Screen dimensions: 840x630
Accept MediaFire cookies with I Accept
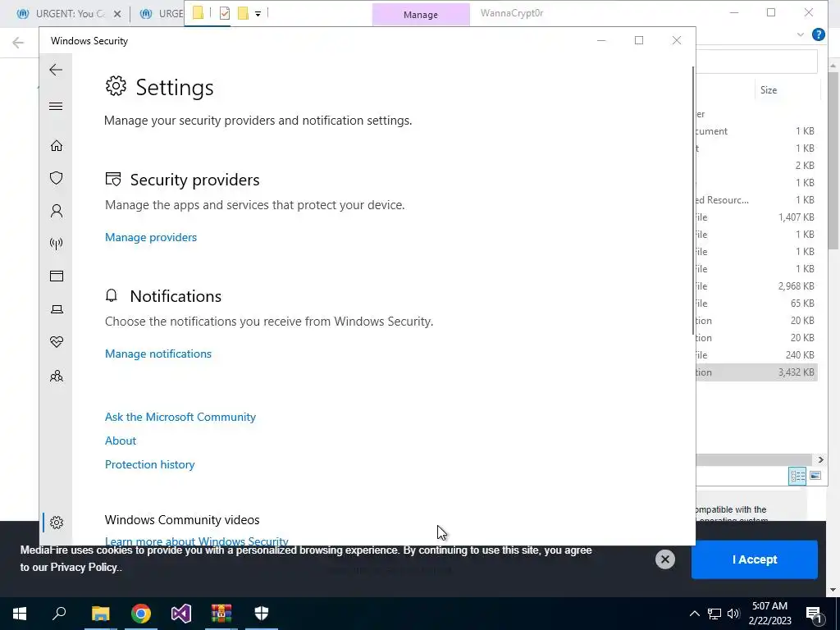[x=755, y=559]
